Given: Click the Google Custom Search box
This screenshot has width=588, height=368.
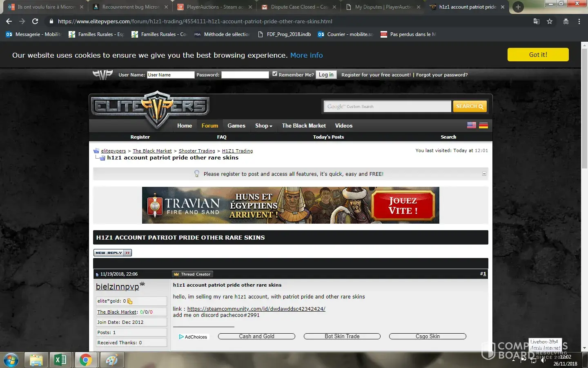Looking at the screenshot, I should coord(387,107).
